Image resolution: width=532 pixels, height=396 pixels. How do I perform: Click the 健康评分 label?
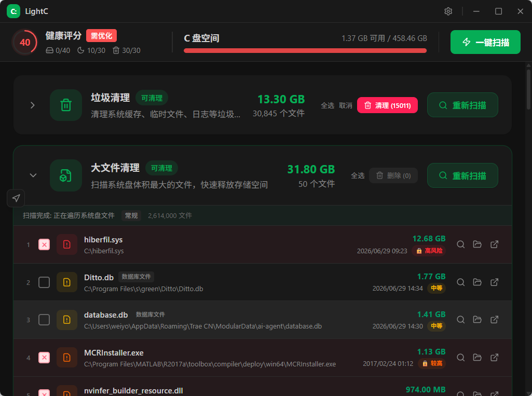coord(63,36)
